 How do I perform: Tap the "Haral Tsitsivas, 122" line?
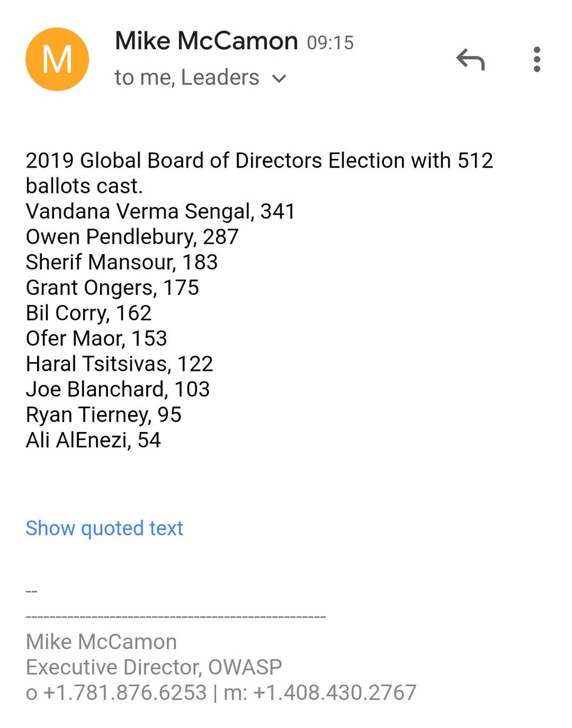119,363
